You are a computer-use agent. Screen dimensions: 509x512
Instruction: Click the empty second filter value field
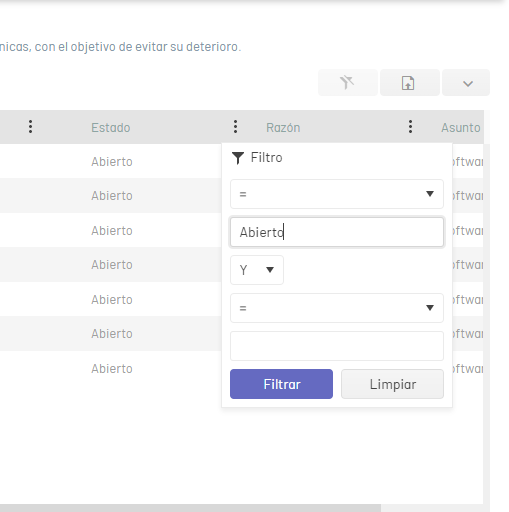(337, 346)
